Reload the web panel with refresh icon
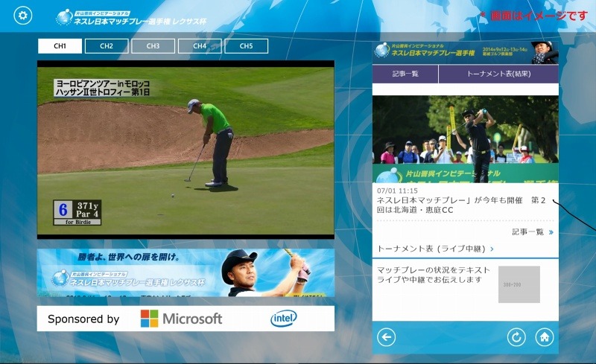Screen dimensions: 596x364 516,337
